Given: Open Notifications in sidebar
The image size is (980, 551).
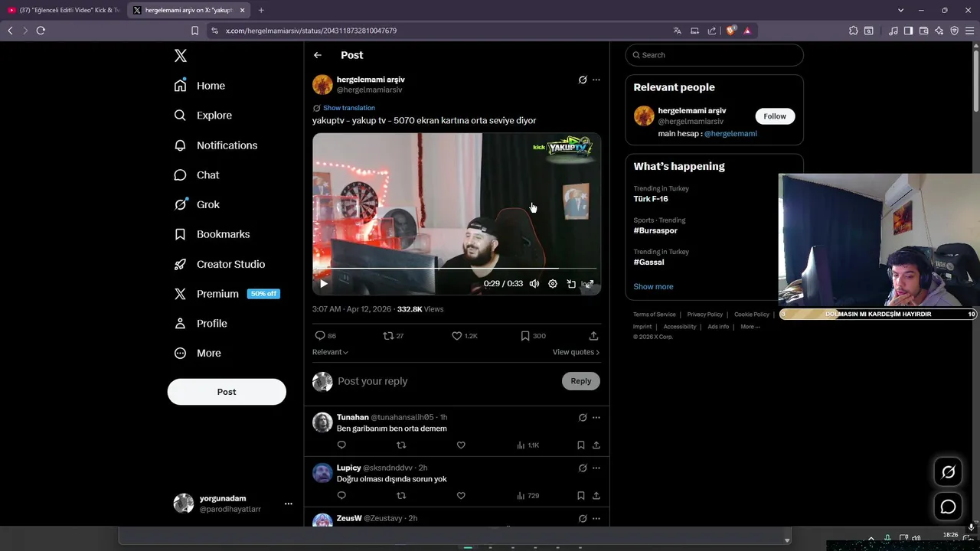Looking at the screenshot, I should [x=216, y=145].
